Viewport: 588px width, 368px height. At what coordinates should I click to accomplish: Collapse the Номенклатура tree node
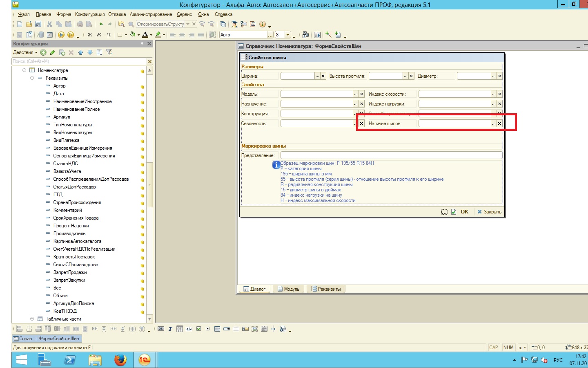(x=24, y=70)
